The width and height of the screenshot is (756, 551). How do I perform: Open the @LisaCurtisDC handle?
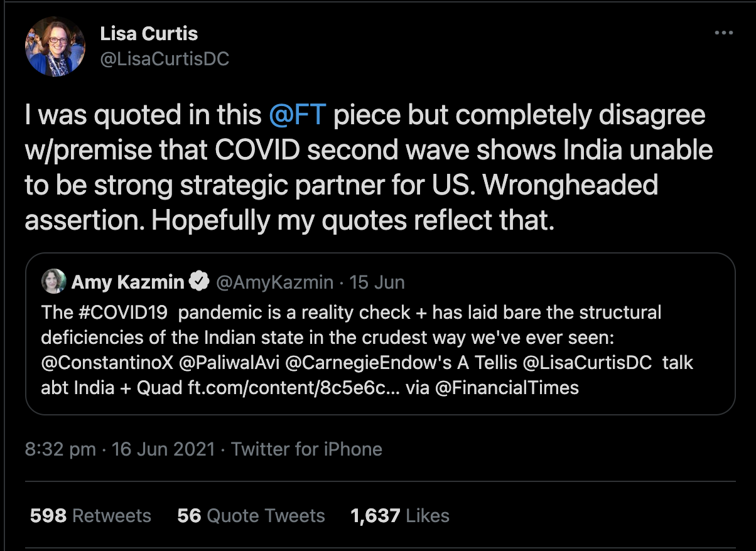(165, 59)
